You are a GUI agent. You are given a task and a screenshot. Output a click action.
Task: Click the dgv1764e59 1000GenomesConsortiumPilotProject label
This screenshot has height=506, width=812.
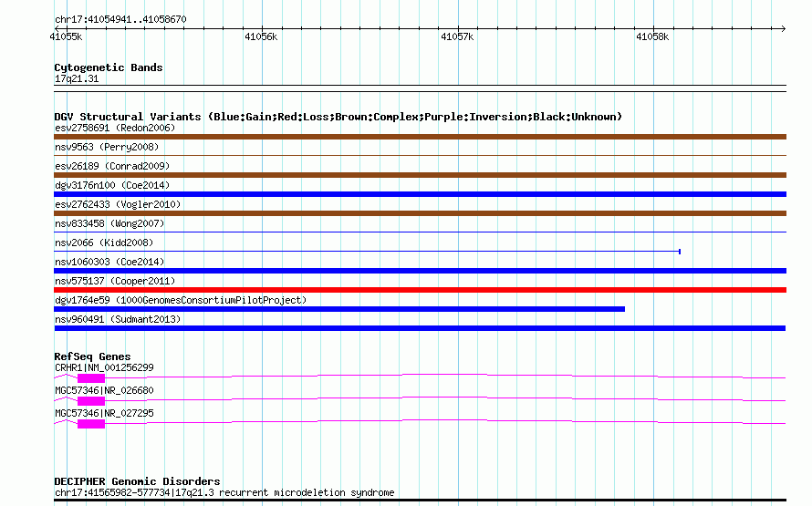pos(181,300)
